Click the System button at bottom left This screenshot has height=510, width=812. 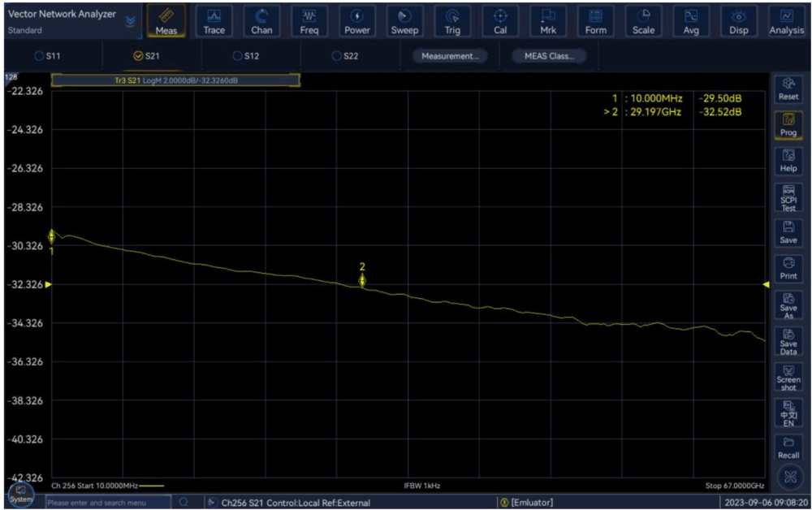[x=21, y=495]
